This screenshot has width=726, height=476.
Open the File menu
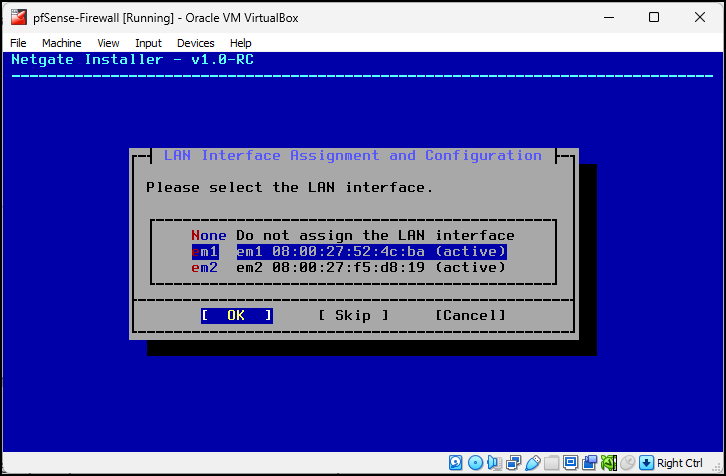tap(18, 43)
